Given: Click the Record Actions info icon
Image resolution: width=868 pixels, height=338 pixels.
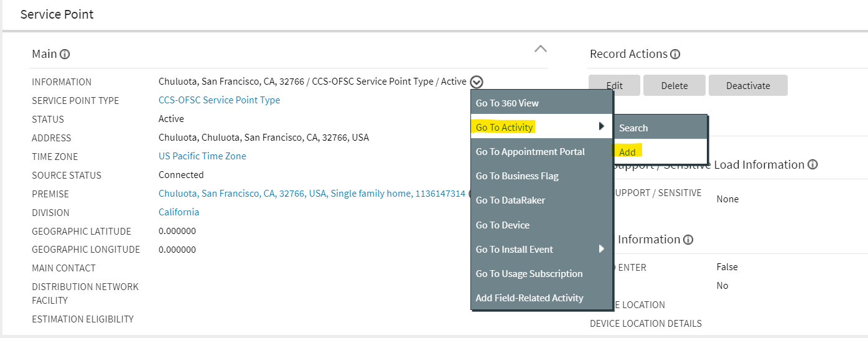Looking at the screenshot, I should [x=675, y=54].
